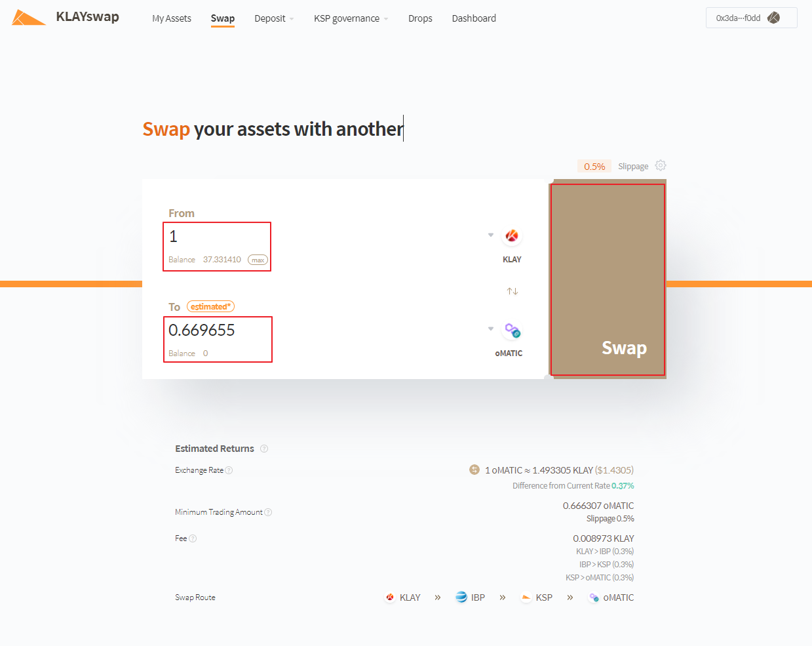The image size is (812, 646).
Task: Reverse the swap direction with arrows icon
Action: [x=512, y=291]
